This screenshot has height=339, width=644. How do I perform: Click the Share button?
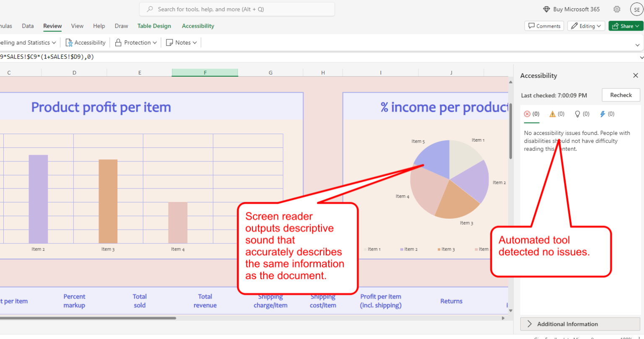click(625, 26)
